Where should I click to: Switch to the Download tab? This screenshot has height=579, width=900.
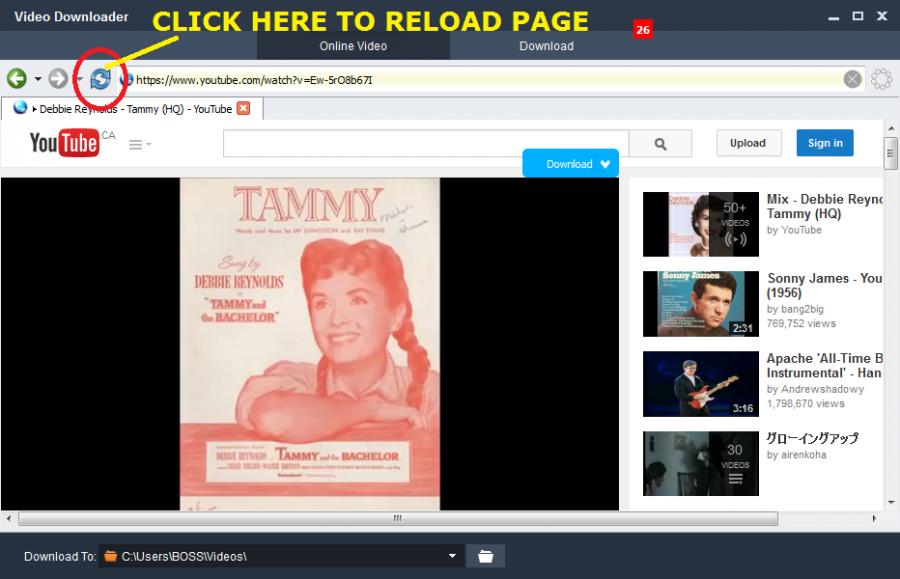(546, 46)
